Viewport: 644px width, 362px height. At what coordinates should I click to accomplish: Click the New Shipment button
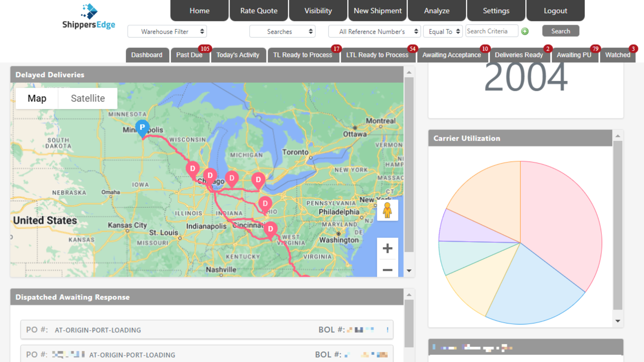coord(378,11)
